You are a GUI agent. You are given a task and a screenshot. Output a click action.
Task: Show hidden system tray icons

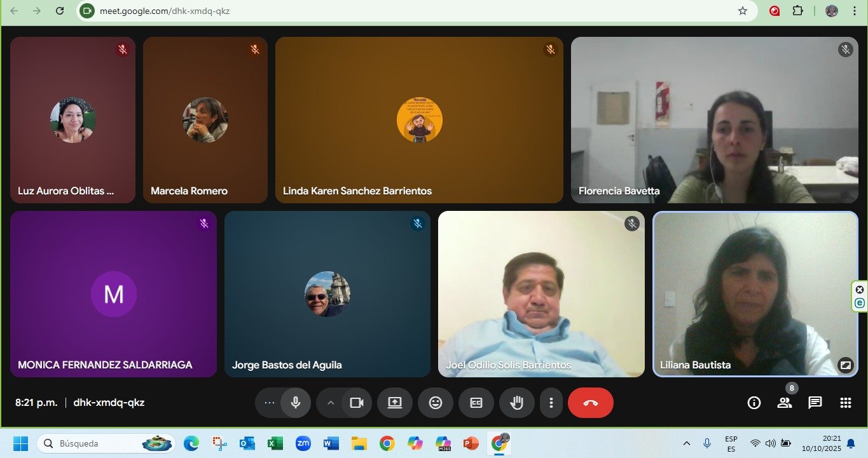686,443
